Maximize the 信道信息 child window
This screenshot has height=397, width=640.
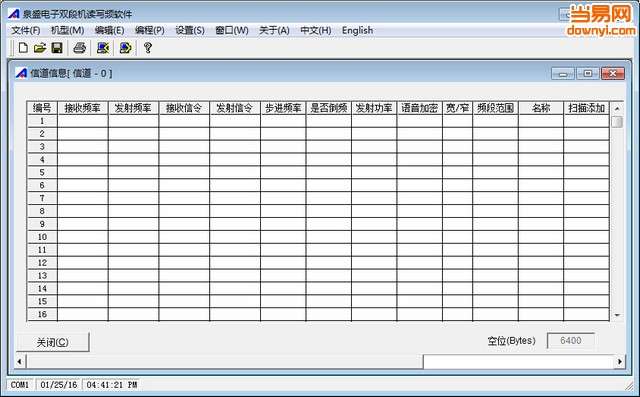point(588,73)
